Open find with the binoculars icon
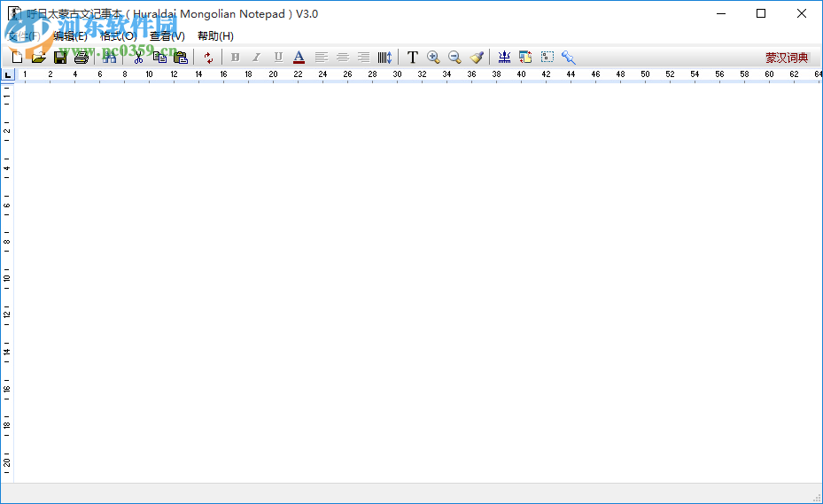The height and width of the screenshot is (504, 823). (x=109, y=58)
